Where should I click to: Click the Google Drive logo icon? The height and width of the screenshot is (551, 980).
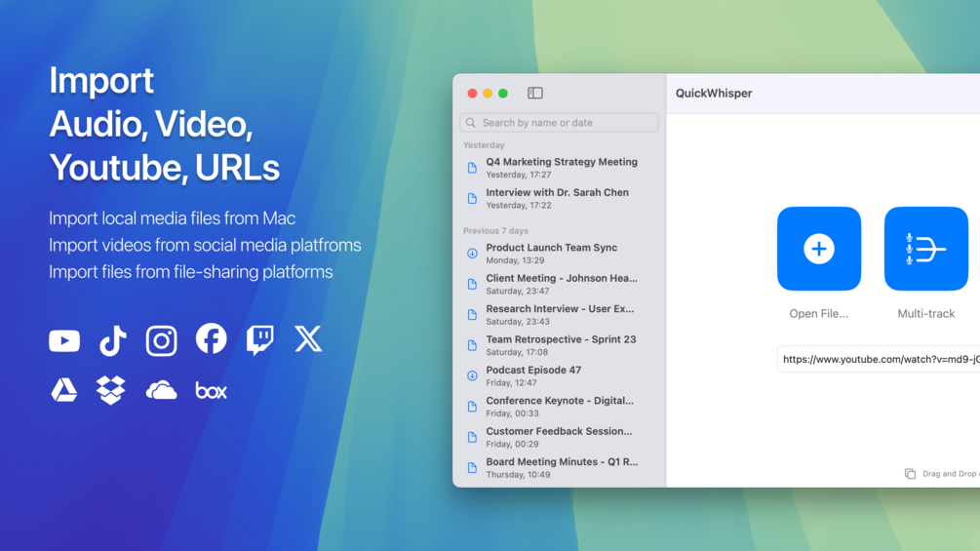[x=63, y=390]
